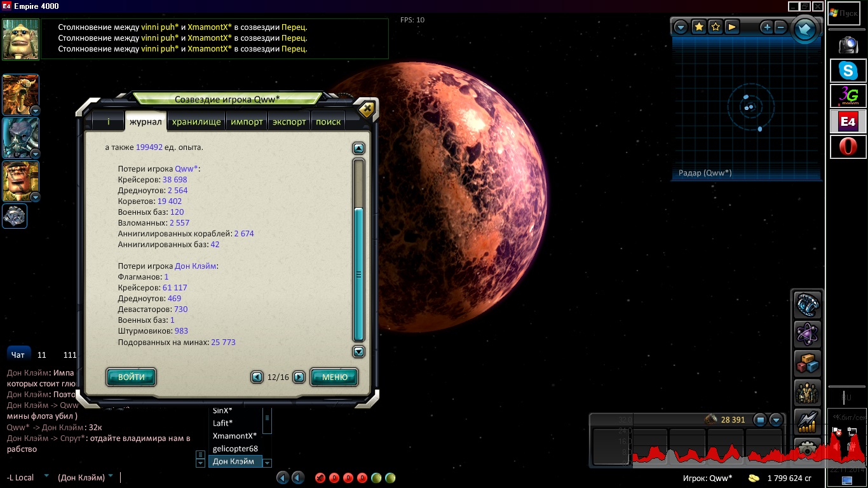Switch to the журнал tab
Screen dimensions: 868x488
(x=144, y=121)
